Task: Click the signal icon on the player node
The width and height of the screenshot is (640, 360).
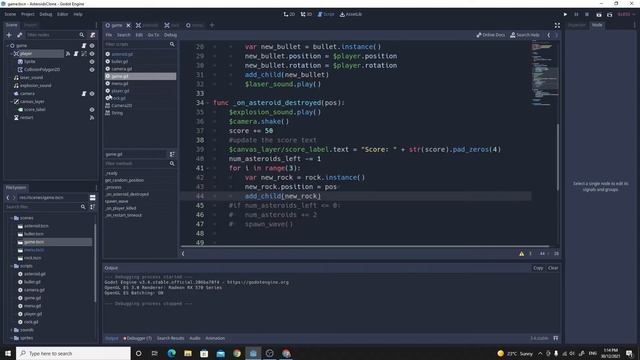Action: click(x=68, y=53)
